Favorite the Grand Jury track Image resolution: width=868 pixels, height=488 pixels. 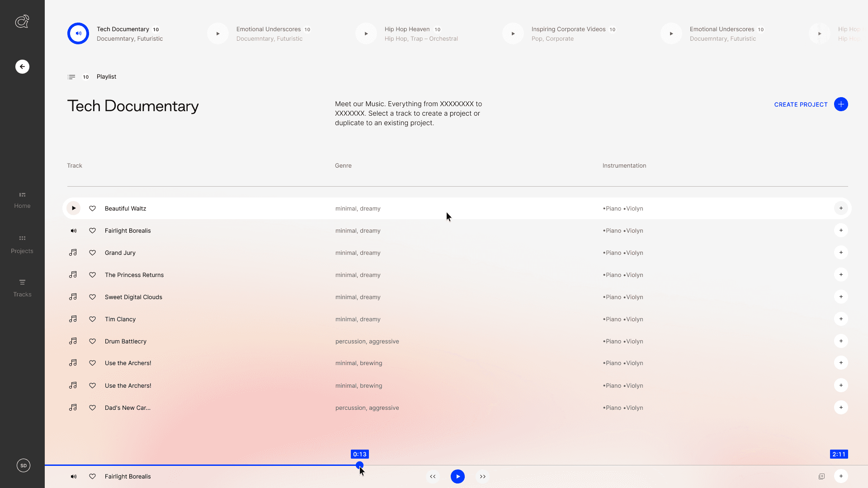(x=92, y=253)
